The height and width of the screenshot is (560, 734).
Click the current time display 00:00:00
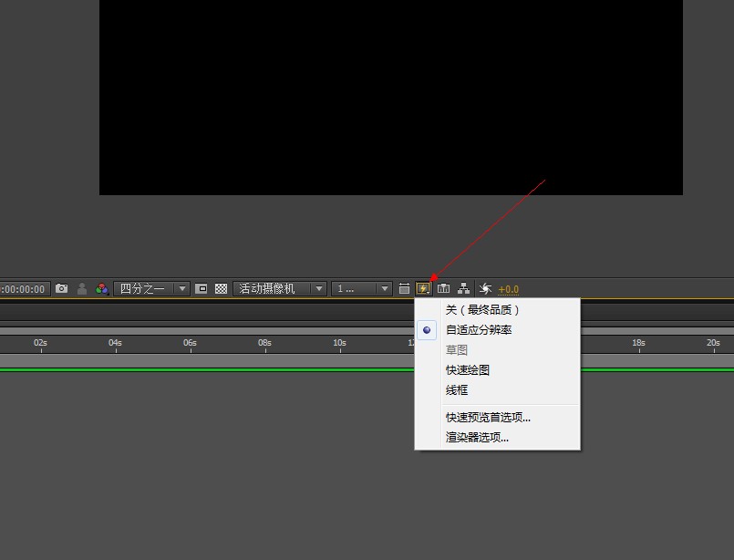[x=26, y=289]
